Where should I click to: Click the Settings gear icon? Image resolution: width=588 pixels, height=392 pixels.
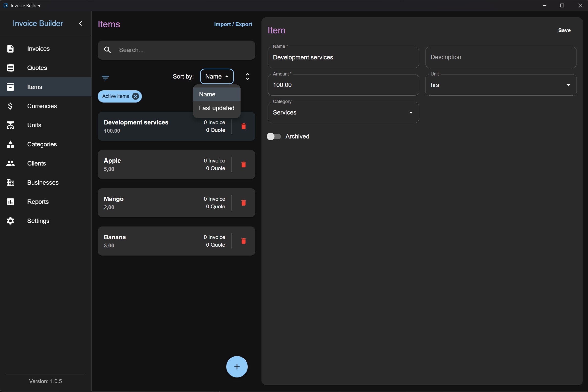(10, 221)
